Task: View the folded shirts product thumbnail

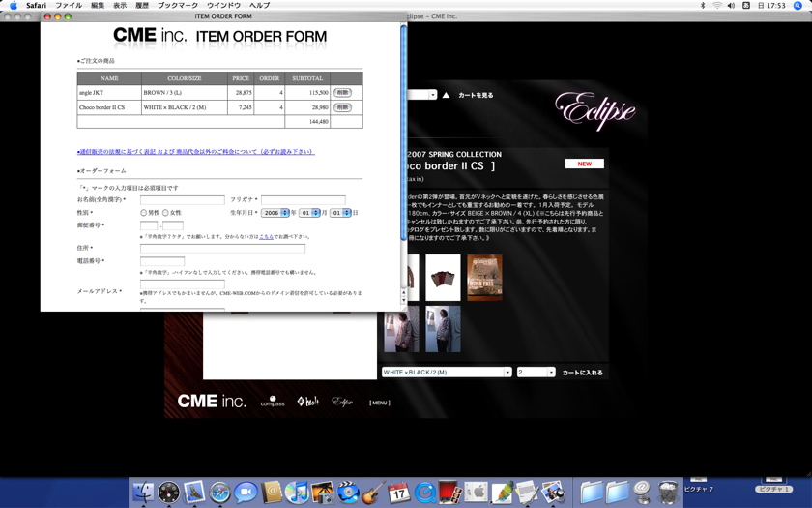Action: [443, 278]
